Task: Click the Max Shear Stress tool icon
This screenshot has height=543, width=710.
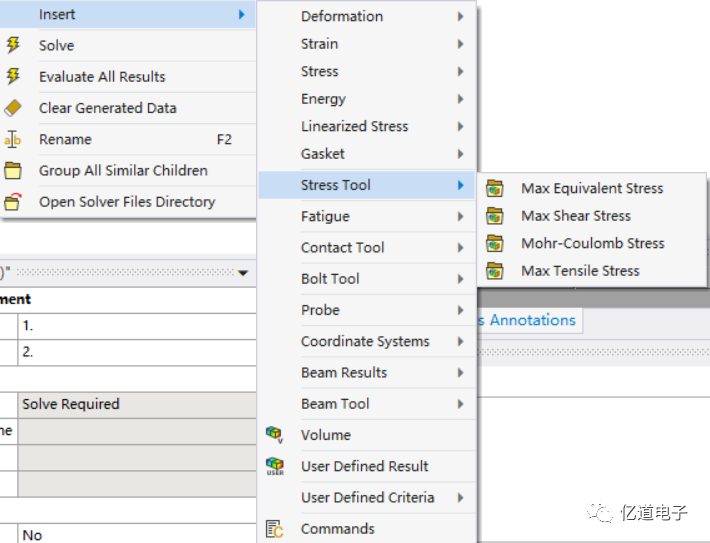Action: point(494,216)
